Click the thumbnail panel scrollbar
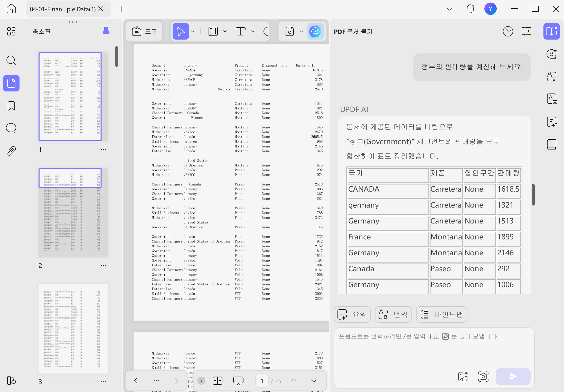 click(x=117, y=57)
